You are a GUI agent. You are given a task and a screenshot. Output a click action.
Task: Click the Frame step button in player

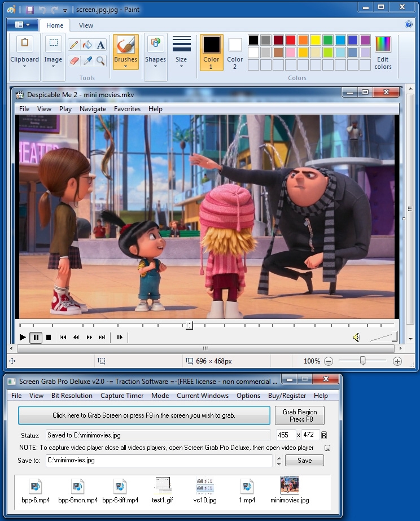120,338
